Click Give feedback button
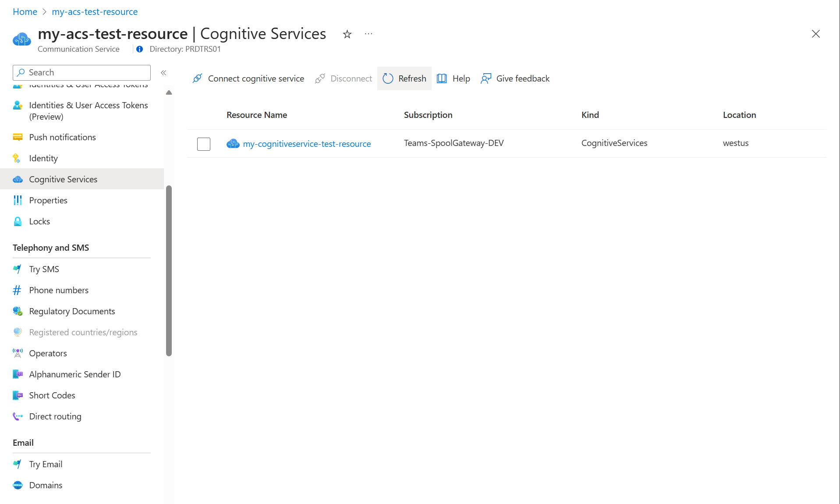 515,78
